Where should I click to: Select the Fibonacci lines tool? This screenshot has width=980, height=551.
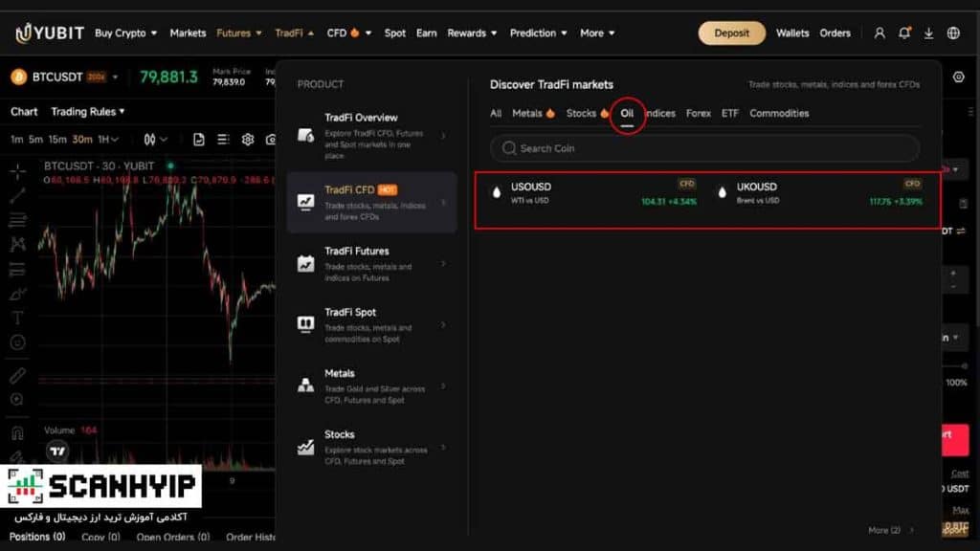(x=17, y=219)
